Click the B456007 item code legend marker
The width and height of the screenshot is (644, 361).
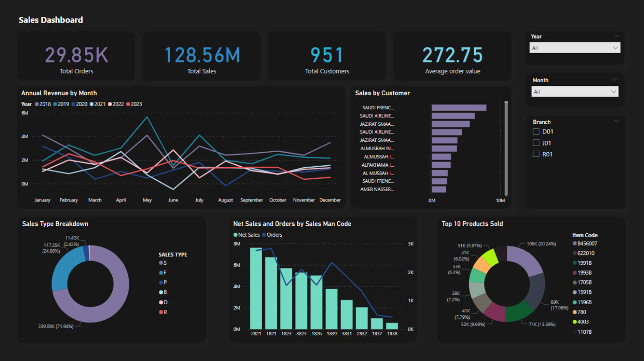(574, 244)
